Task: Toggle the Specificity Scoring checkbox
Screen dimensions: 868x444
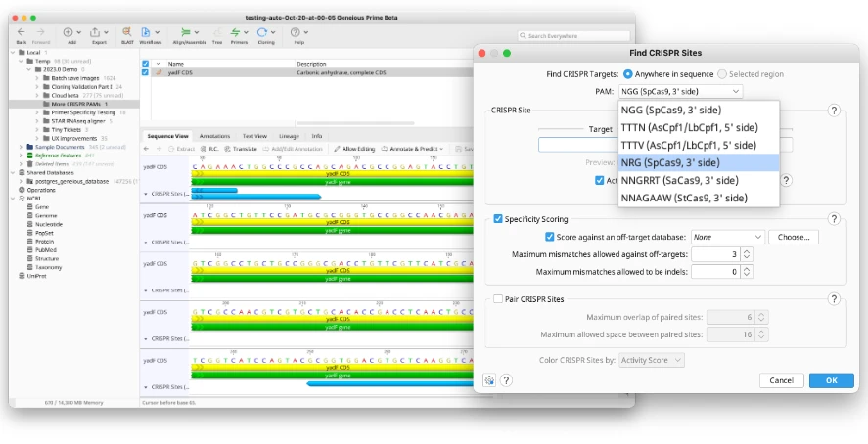Action: click(x=498, y=219)
